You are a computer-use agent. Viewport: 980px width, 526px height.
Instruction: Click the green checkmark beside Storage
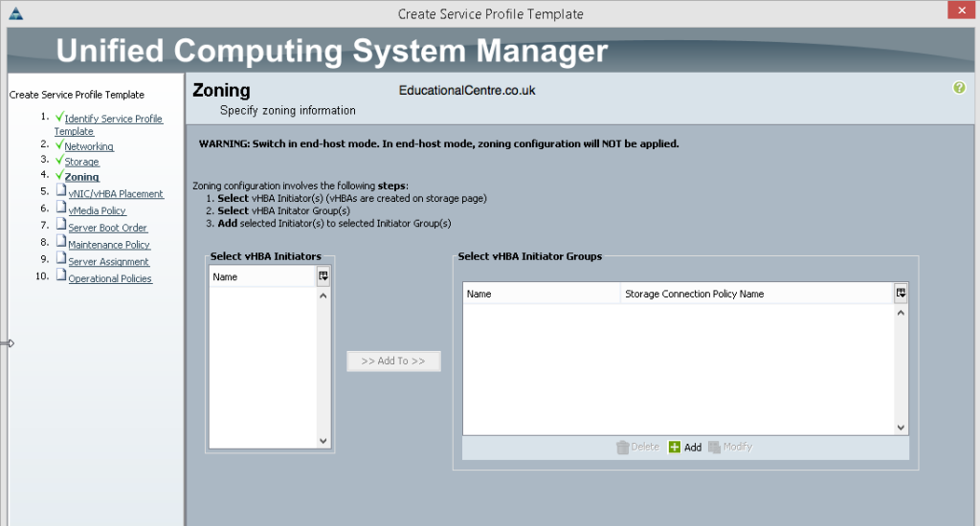pyautogui.click(x=59, y=160)
